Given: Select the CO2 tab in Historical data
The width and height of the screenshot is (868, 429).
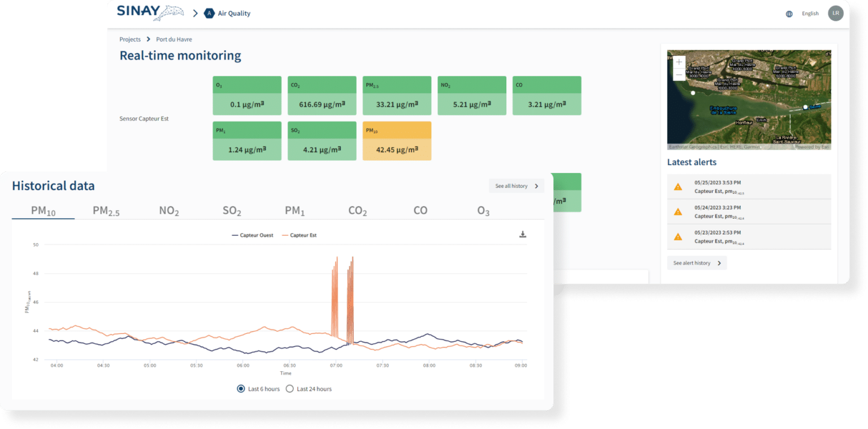Looking at the screenshot, I should 357,210.
